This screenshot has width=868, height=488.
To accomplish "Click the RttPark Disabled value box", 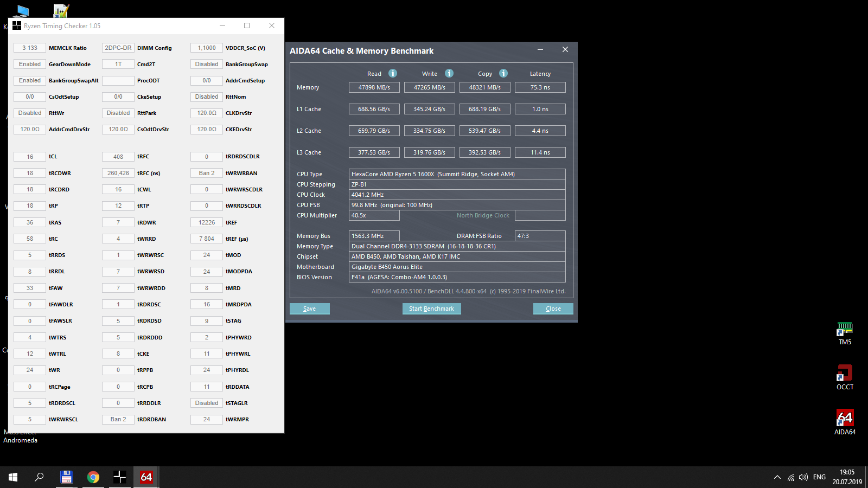I will (118, 113).
